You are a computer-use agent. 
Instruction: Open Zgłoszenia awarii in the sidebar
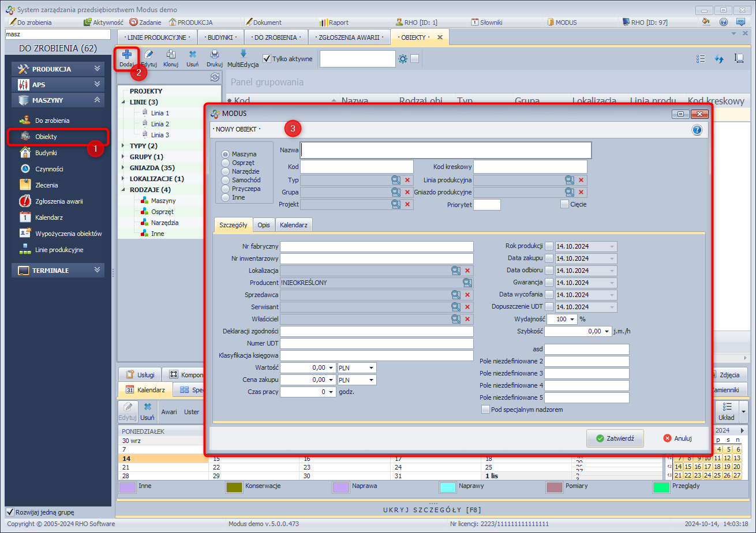[x=58, y=201]
